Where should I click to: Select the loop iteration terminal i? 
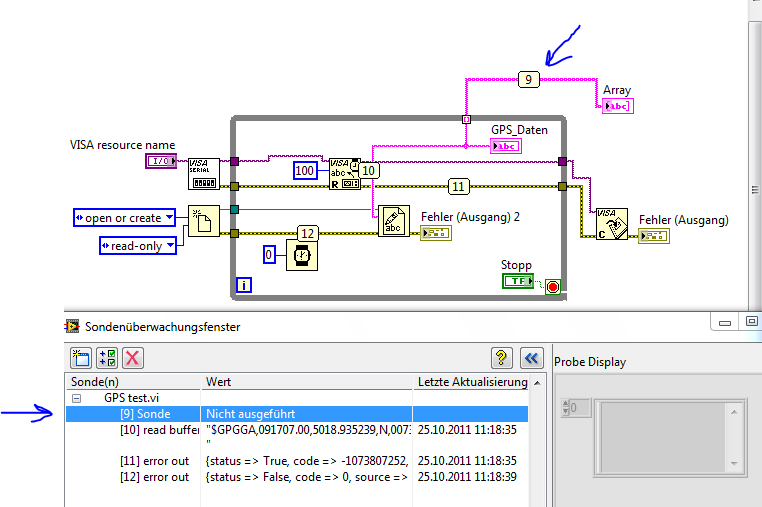(244, 285)
